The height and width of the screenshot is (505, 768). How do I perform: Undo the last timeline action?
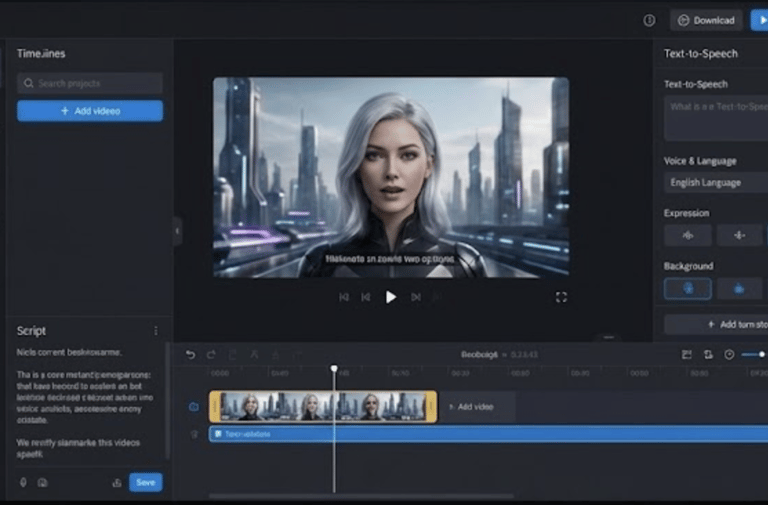[x=190, y=355]
